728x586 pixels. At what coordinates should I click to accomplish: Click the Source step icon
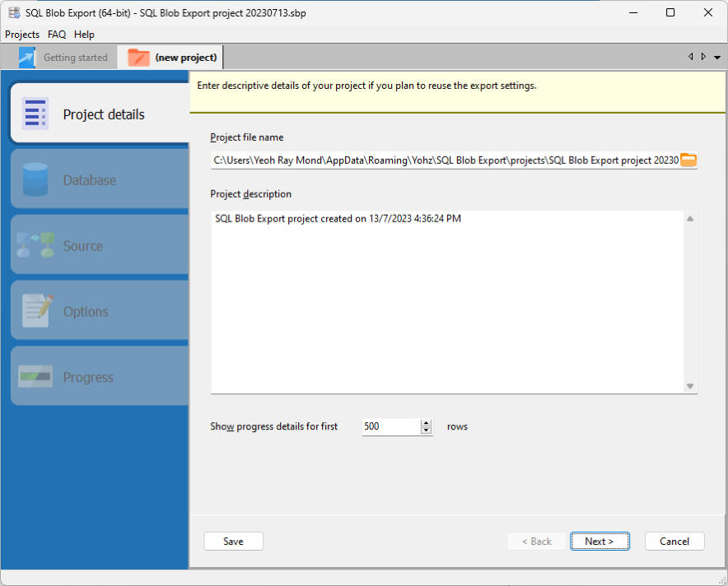click(35, 244)
